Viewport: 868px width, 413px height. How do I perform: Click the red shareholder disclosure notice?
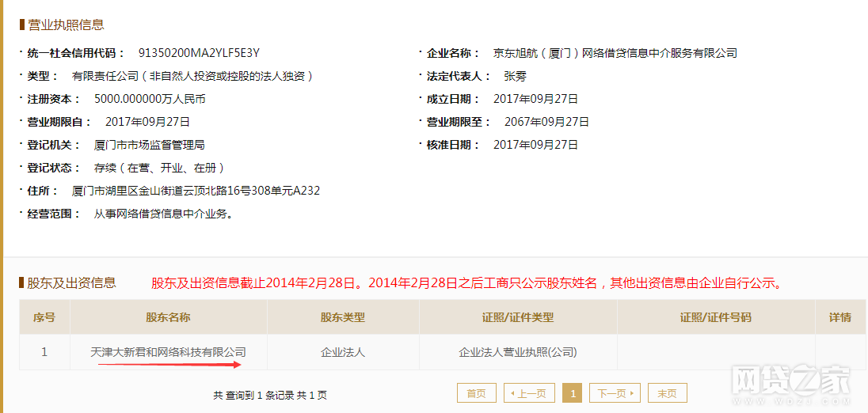(468, 283)
